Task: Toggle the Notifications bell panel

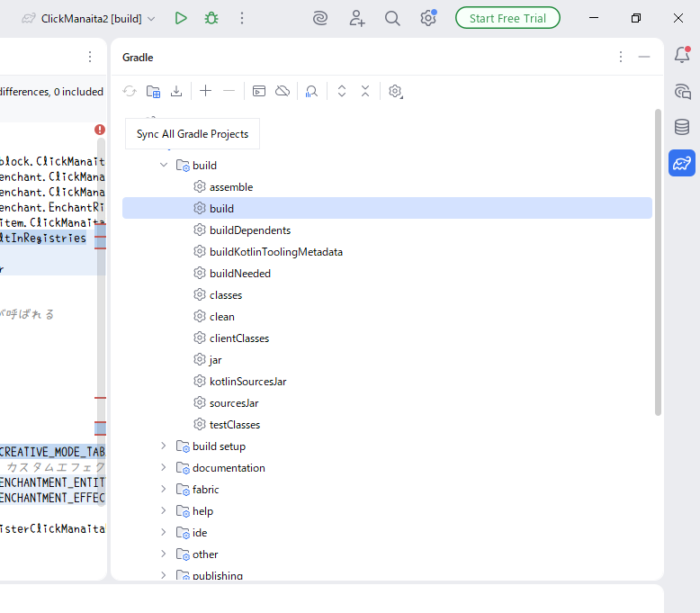Action: coord(682,55)
